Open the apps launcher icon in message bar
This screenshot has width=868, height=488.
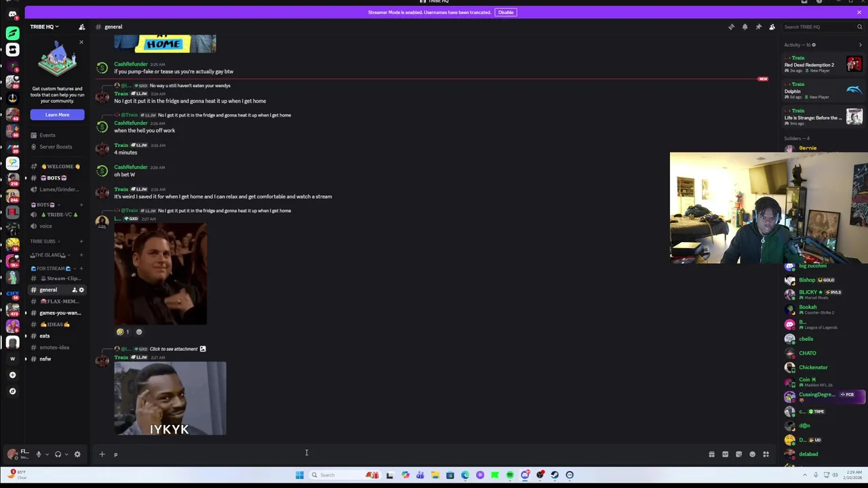pos(766,454)
